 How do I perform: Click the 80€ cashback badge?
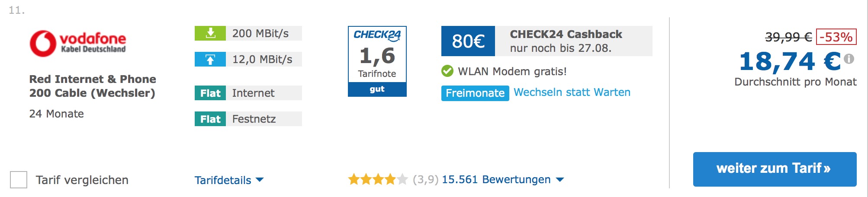coord(468,41)
